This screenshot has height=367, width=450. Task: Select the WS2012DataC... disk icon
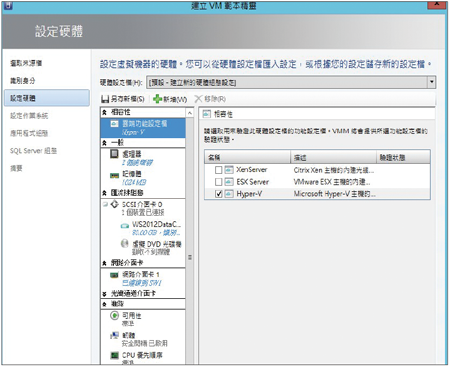click(x=125, y=226)
